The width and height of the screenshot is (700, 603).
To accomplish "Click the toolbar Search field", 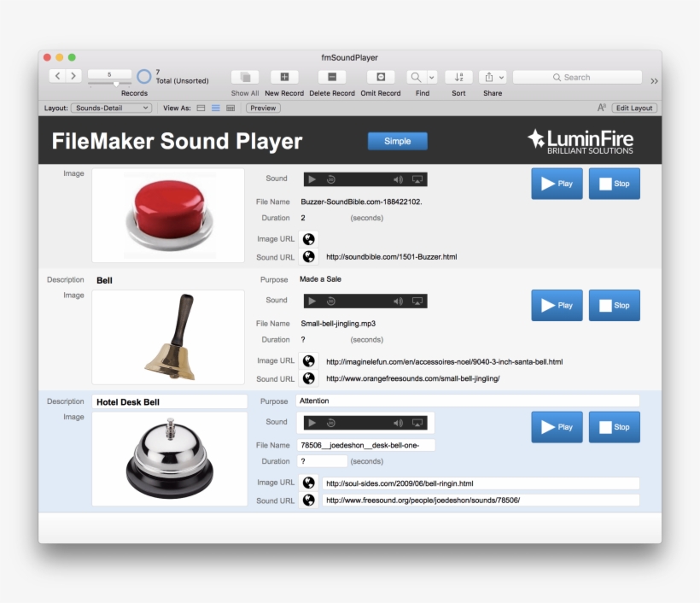I will (577, 77).
